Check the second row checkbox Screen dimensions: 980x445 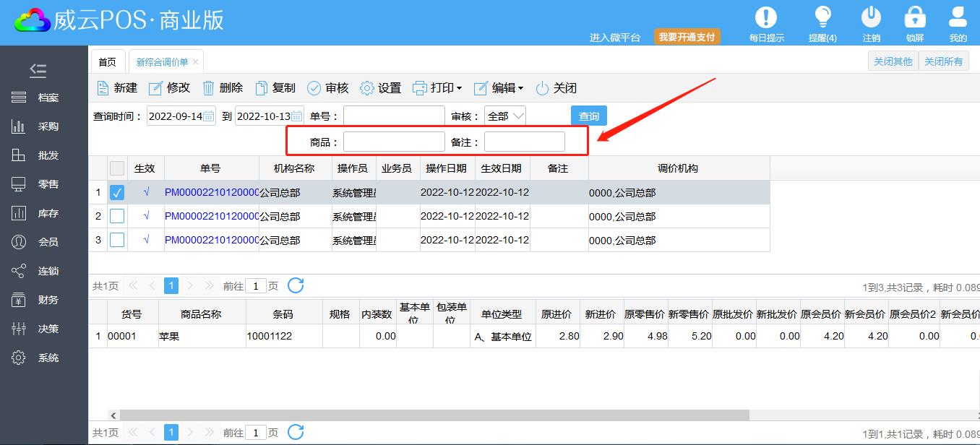pos(117,216)
